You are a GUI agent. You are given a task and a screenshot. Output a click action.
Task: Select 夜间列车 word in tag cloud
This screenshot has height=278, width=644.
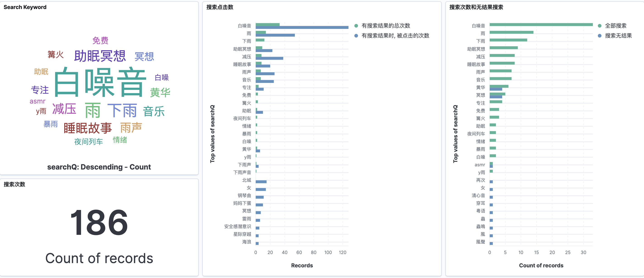click(x=88, y=142)
